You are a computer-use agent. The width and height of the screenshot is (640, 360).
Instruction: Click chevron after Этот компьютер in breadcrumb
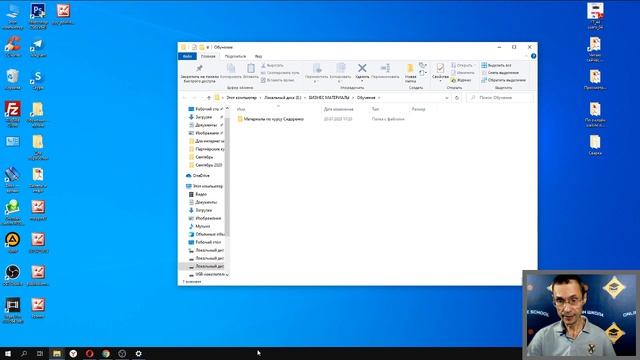tap(260, 98)
